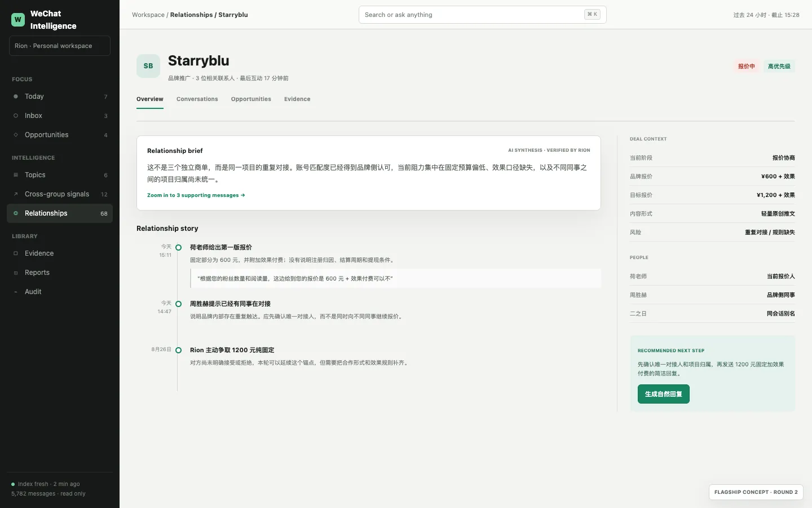Click the Today sidebar bullet icon
Screen dimensions: 812x508
coord(16,97)
